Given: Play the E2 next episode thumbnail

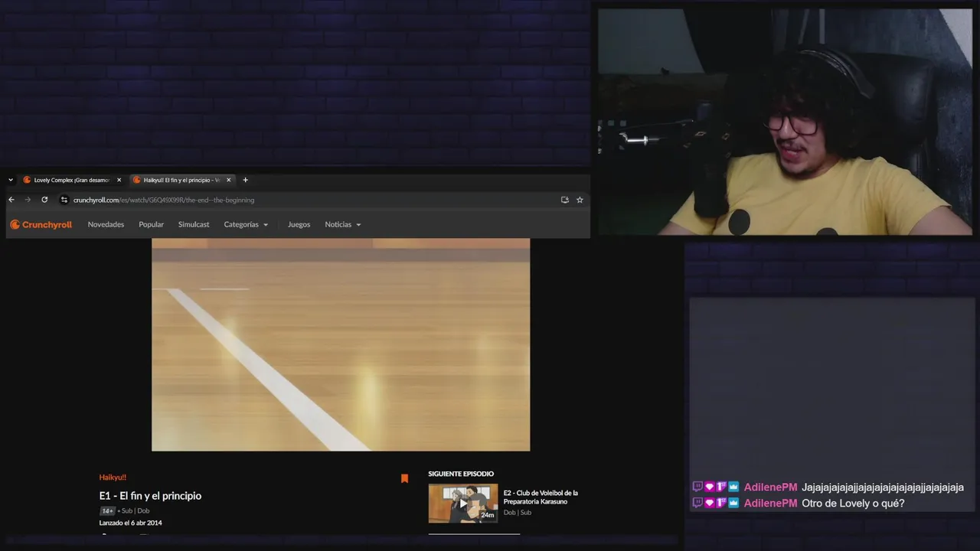Looking at the screenshot, I should [462, 504].
